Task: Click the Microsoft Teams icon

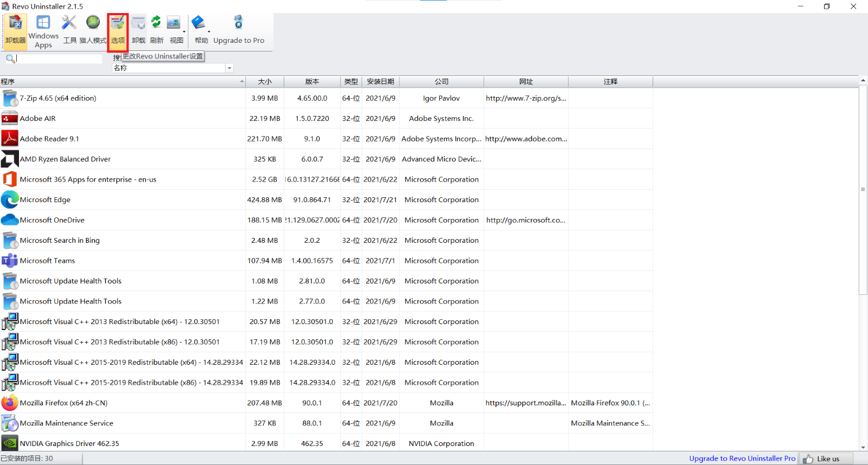Action: 10,261
